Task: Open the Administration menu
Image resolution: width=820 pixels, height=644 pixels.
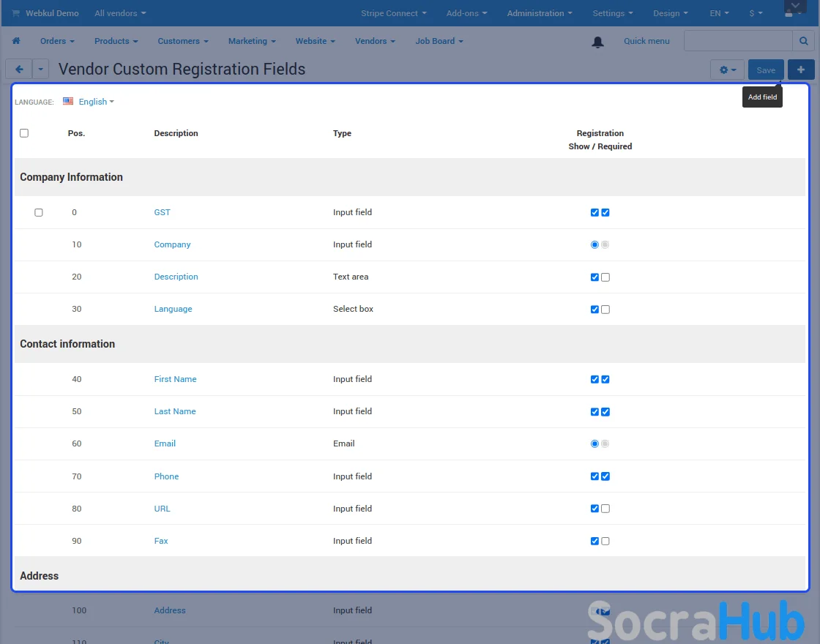Action: pyautogui.click(x=540, y=13)
